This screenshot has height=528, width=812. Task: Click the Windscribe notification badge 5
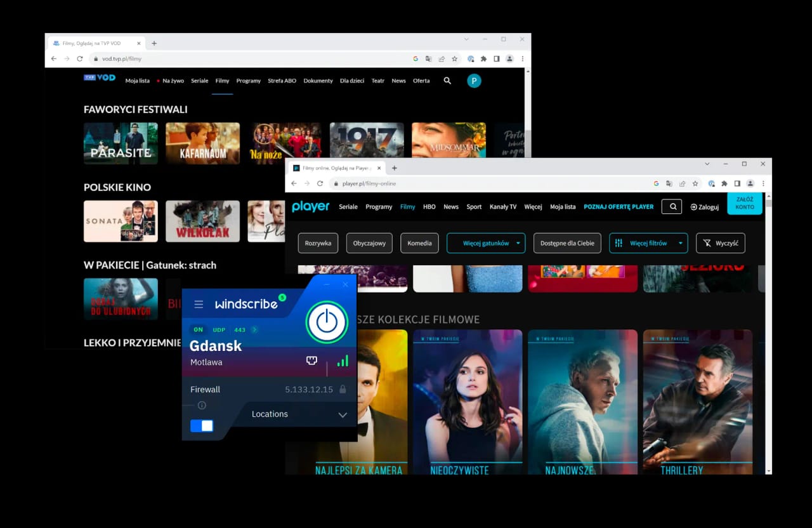(x=282, y=297)
